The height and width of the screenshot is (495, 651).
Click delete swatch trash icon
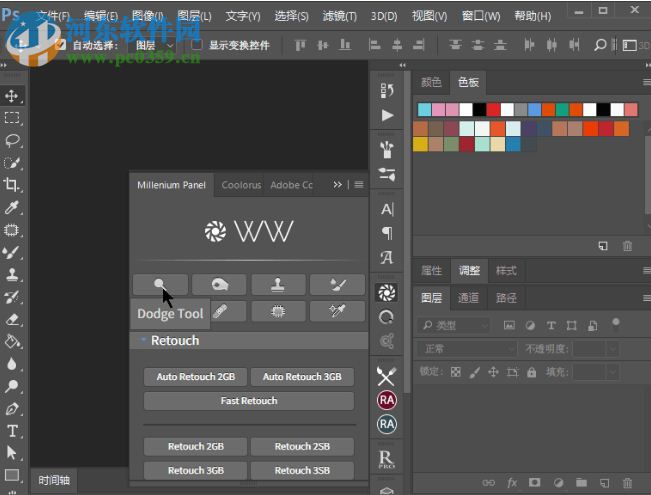click(627, 246)
